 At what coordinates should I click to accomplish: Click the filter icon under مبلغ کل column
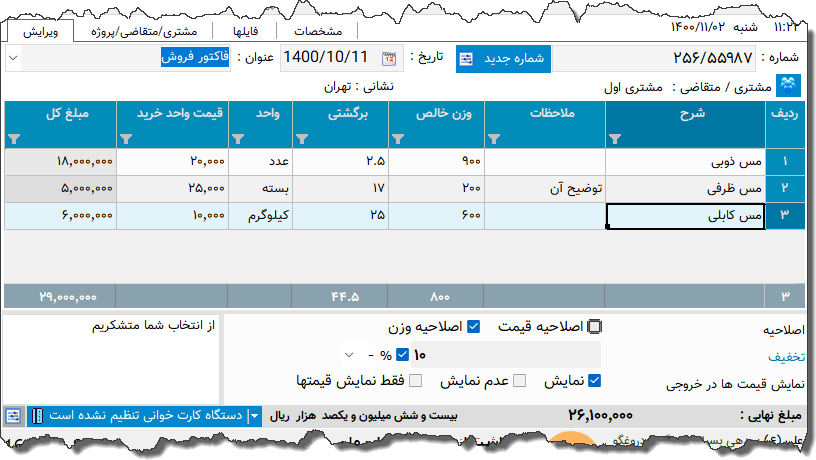14,139
